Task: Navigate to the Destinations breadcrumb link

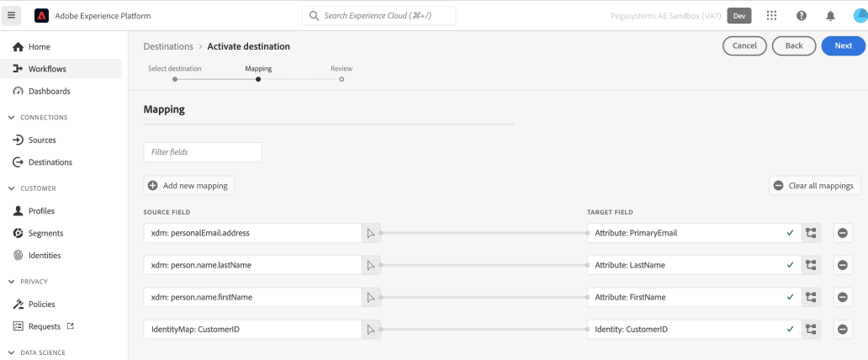Action: 167,46
